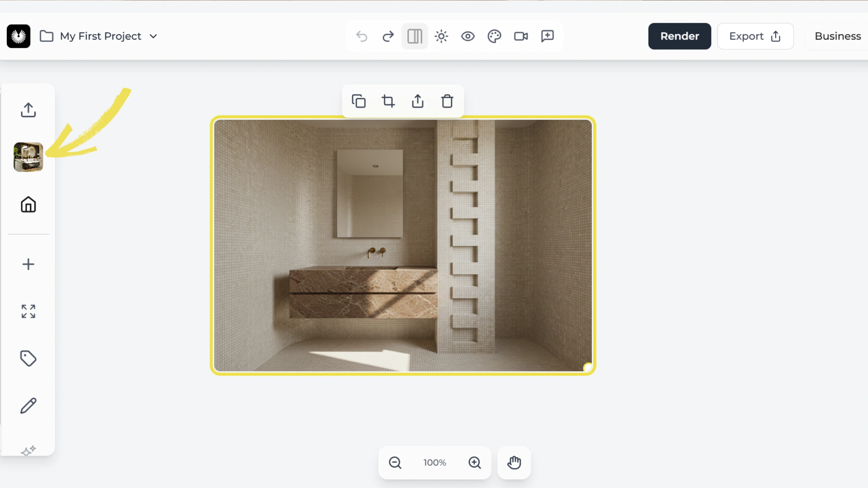Click the upload icon in left sidebar

(x=28, y=110)
